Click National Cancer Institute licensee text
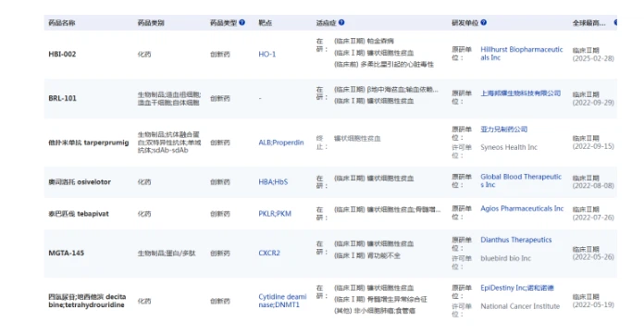The image size is (644, 335). pyautogui.click(x=520, y=306)
